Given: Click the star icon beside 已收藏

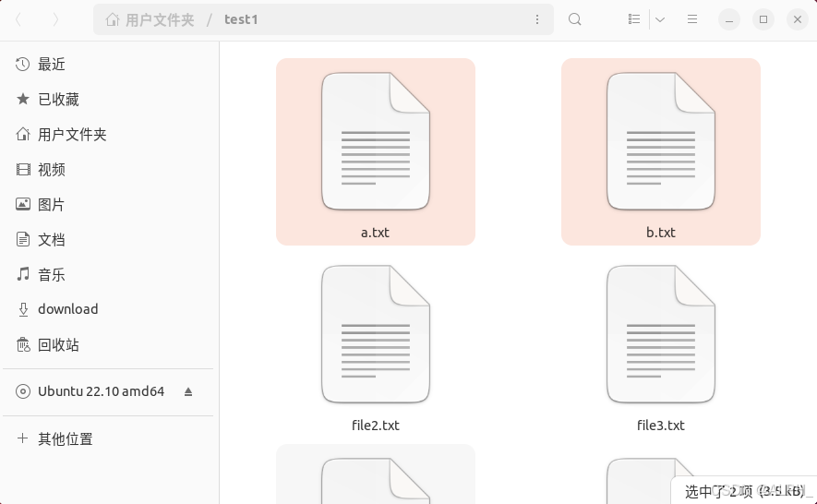Looking at the screenshot, I should tap(22, 99).
